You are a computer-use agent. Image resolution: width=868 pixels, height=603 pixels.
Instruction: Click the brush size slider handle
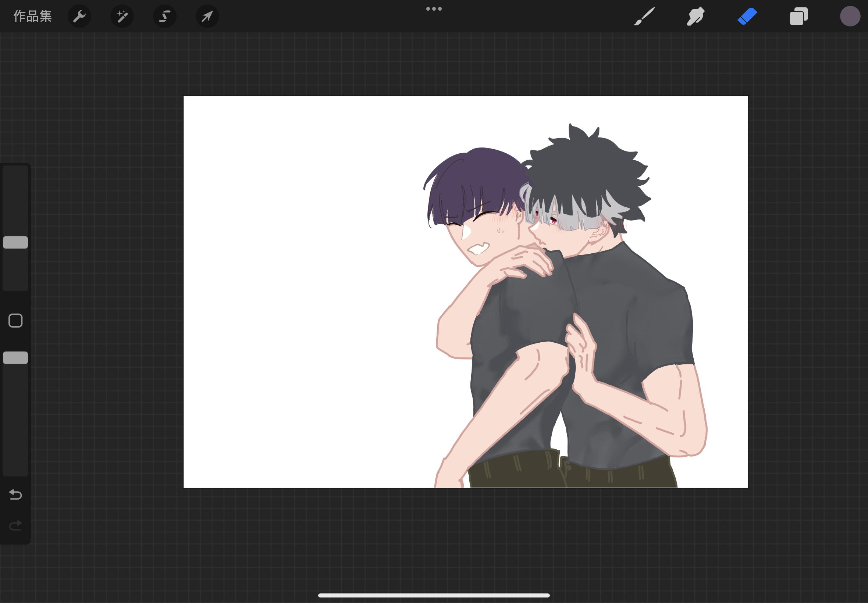[15, 242]
